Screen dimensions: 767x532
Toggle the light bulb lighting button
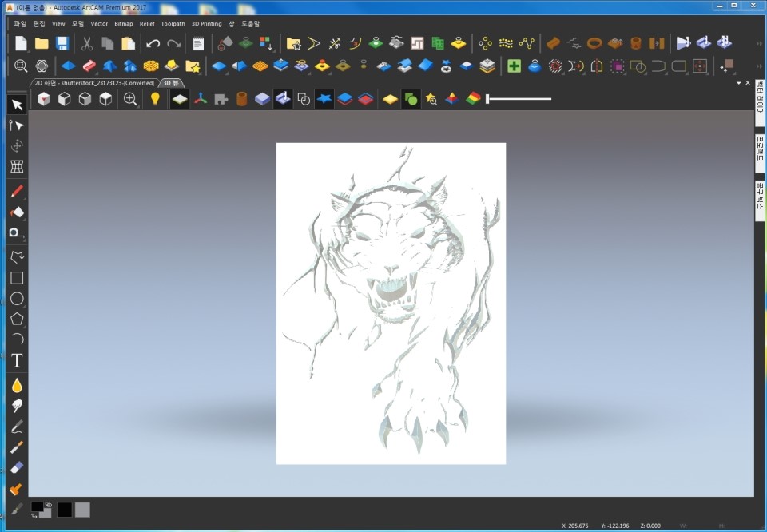(155, 99)
